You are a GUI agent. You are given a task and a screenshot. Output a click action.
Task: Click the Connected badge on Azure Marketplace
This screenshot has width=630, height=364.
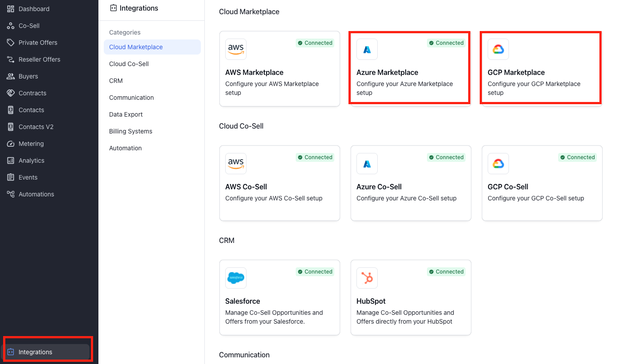point(446,43)
